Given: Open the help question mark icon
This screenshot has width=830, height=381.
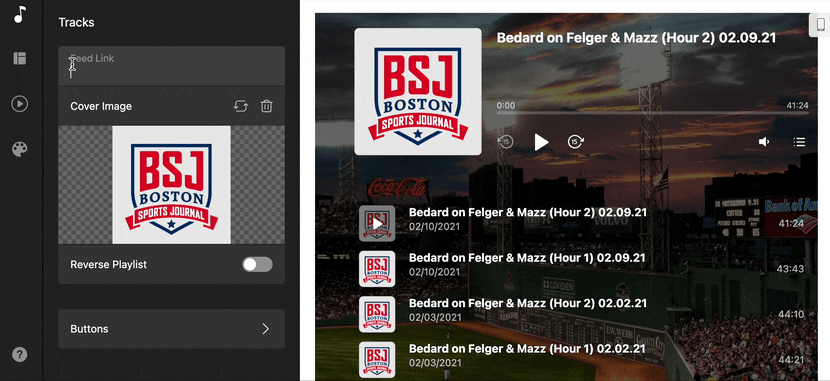Looking at the screenshot, I should point(20,354).
